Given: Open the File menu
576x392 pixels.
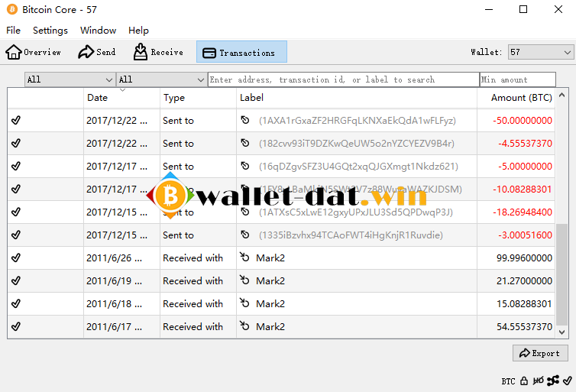Looking at the screenshot, I should click(13, 30).
